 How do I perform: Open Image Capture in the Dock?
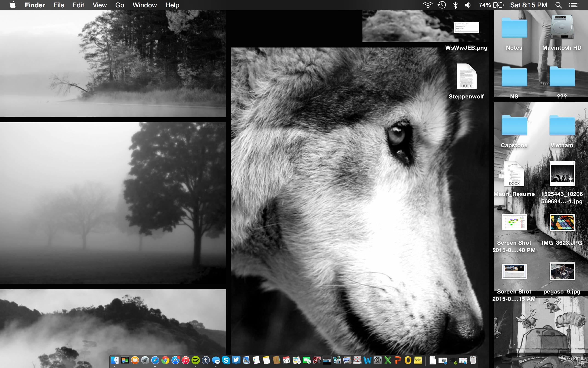337,360
